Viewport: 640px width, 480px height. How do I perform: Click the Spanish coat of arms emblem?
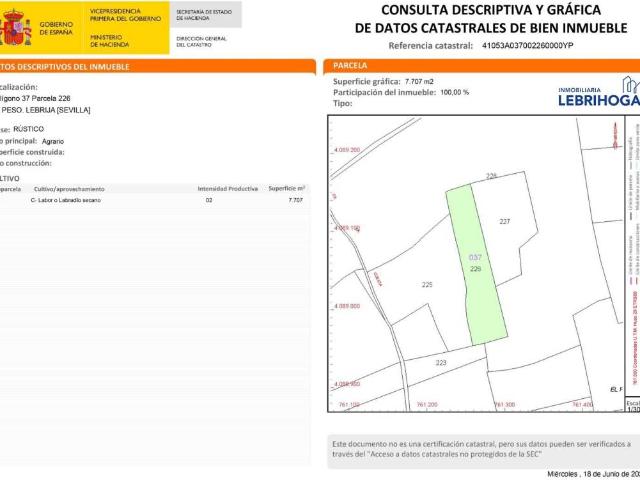click(16, 28)
